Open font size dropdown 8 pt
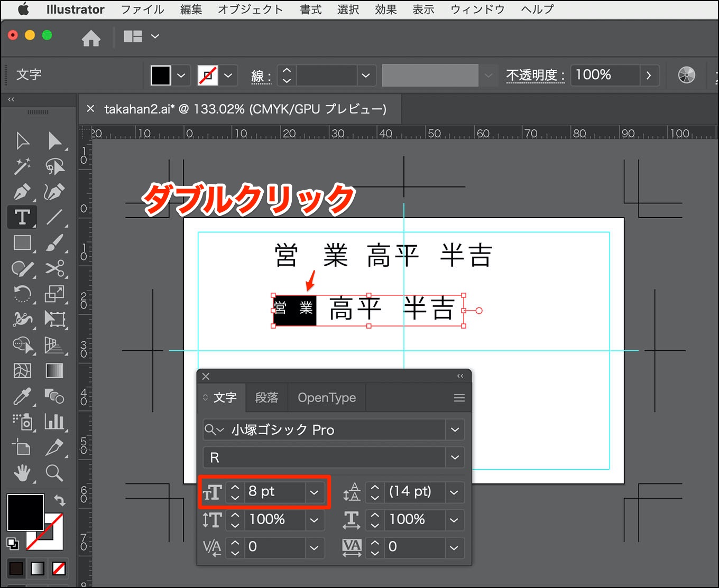Screen dimensions: 719x588 [314, 492]
